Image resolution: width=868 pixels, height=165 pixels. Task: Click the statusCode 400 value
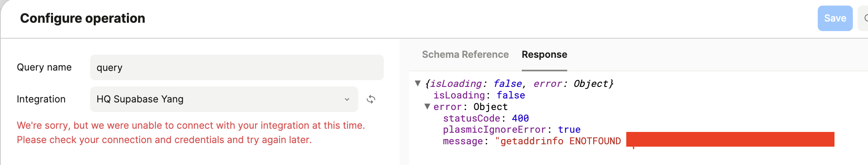pyautogui.click(x=520, y=118)
